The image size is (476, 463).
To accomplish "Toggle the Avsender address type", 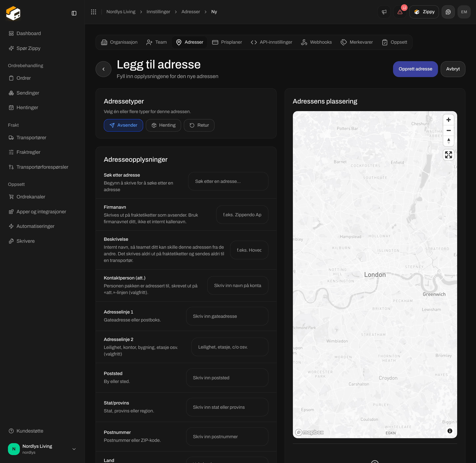I will tap(123, 125).
